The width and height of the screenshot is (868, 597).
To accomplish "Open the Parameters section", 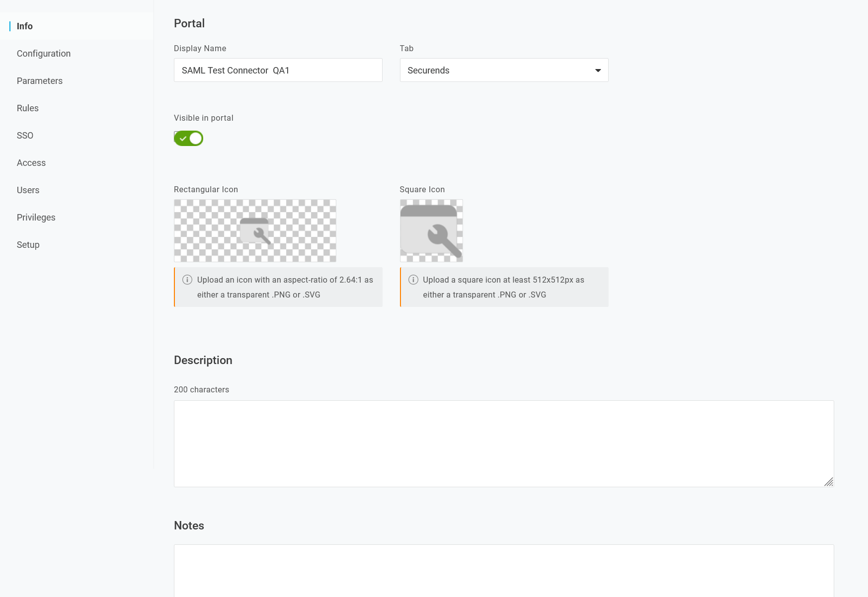I will coord(40,80).
